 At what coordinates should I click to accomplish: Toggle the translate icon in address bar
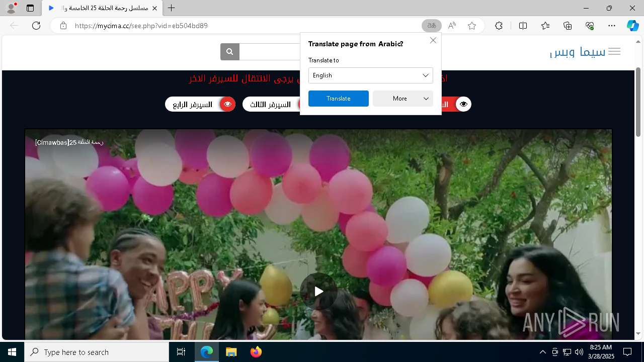[x=431, y=26]
